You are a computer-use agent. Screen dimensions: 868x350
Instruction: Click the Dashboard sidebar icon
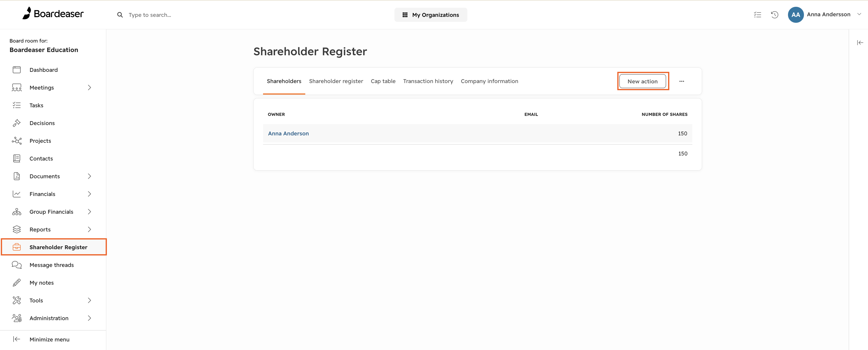click(x=17, y=70)
